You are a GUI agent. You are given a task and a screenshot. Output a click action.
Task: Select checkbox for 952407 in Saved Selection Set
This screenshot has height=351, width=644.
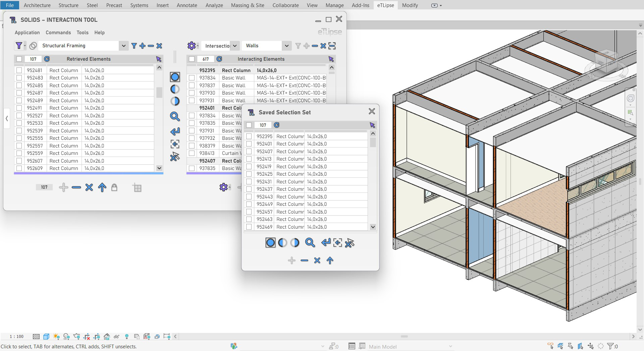pos(249,152)
